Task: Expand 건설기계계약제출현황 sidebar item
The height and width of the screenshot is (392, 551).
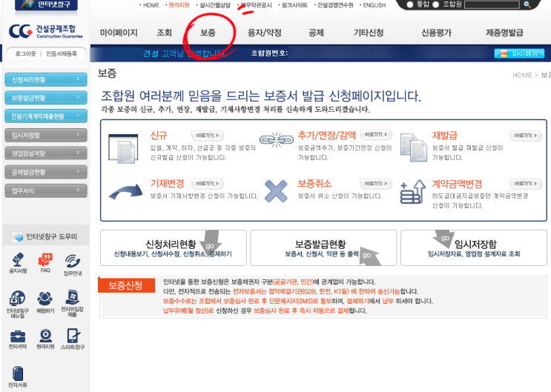Action: (x=46, y=116)
